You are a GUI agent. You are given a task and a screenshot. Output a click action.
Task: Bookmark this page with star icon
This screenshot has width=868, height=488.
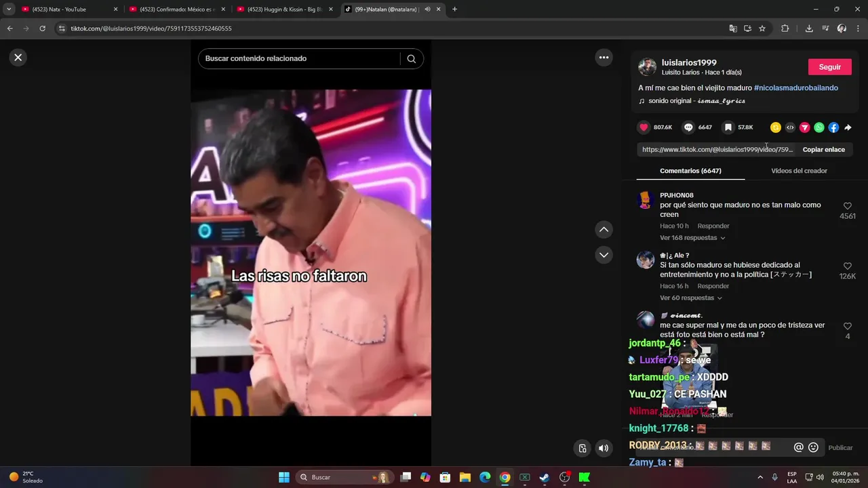point(762,28)
